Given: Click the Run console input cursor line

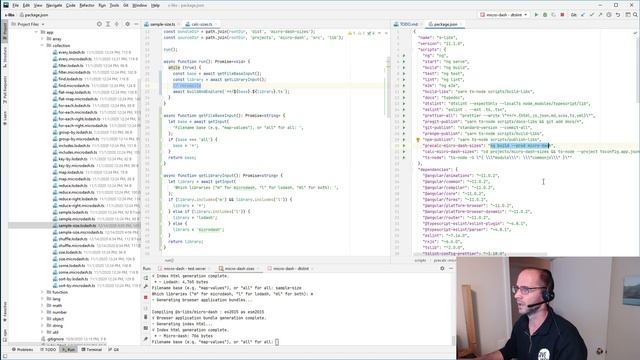Looking at the screenshot, I should pyautogui.click(x=277, y=342).
